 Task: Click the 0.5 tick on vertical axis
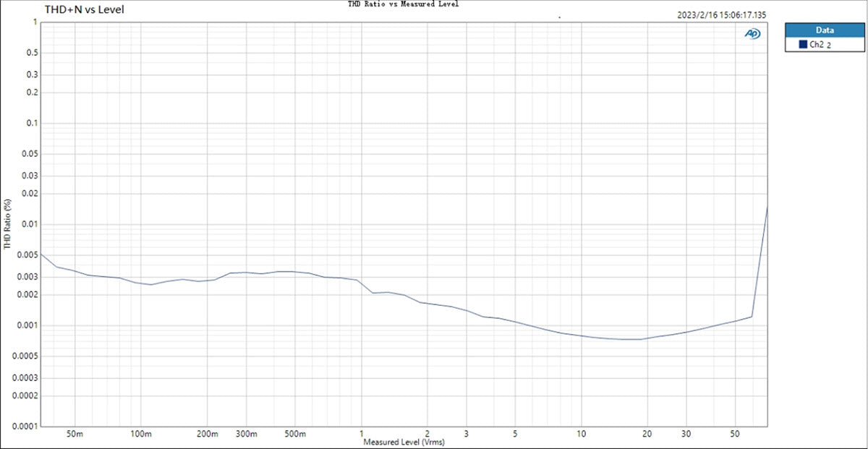tap(30, 54)
